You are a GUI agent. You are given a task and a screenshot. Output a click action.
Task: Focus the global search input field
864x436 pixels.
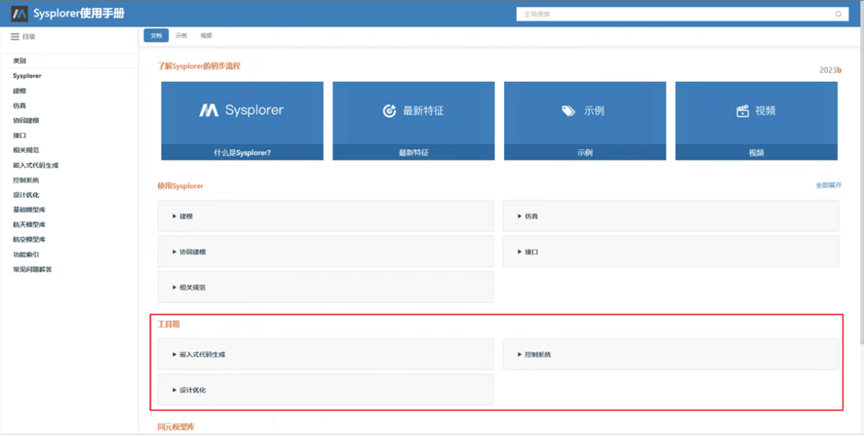(x=682, y=14)
